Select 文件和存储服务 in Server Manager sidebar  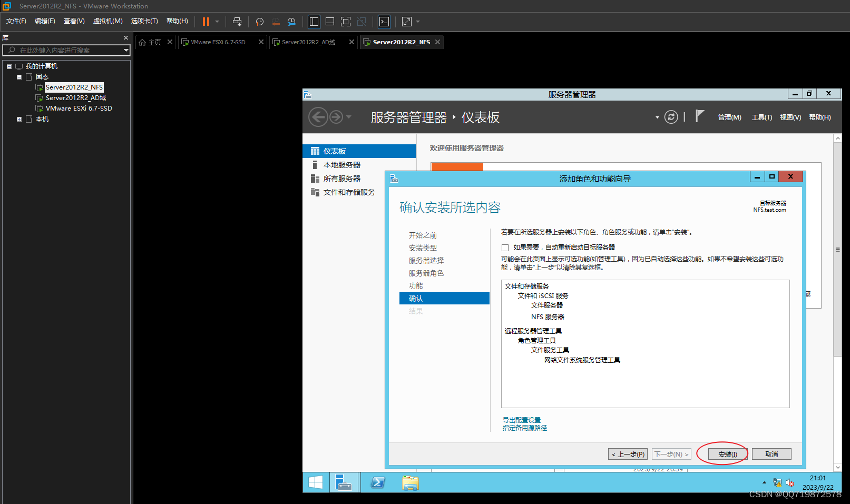tap(349, 192)
